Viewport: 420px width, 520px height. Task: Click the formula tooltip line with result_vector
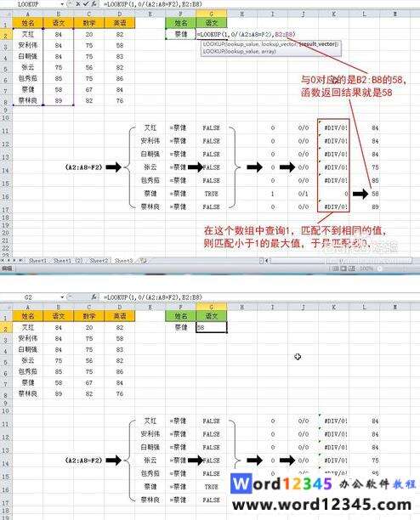[270, 44]
